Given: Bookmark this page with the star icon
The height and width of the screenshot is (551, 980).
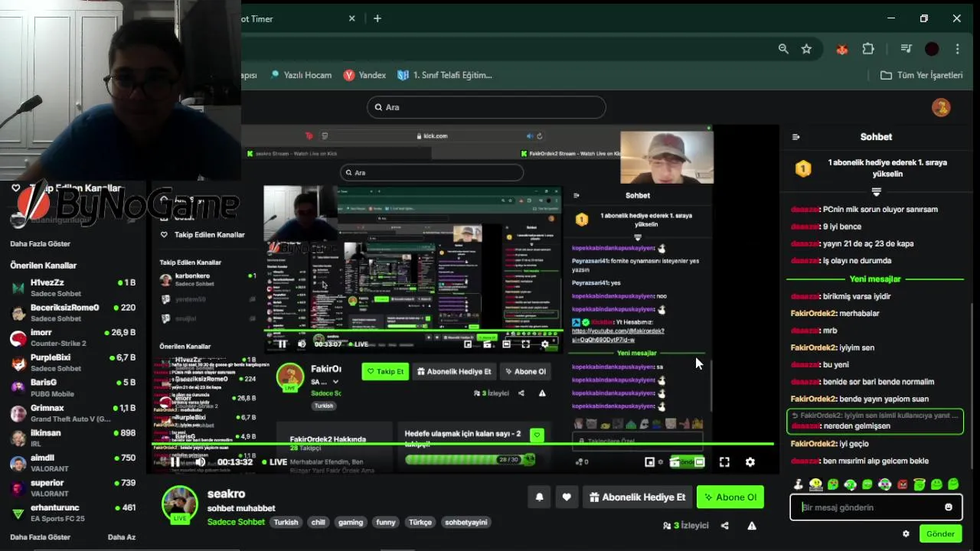Looking at the screenshot, I should tap(806, 49).
